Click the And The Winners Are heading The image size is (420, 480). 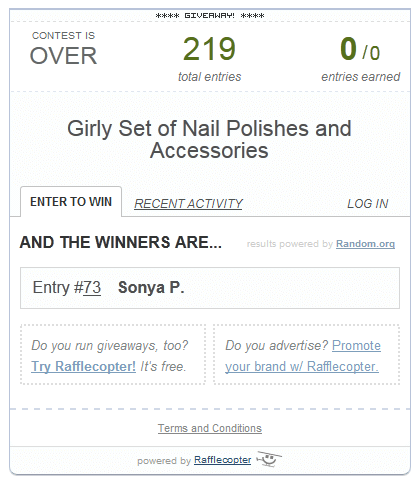pos(121,242)
